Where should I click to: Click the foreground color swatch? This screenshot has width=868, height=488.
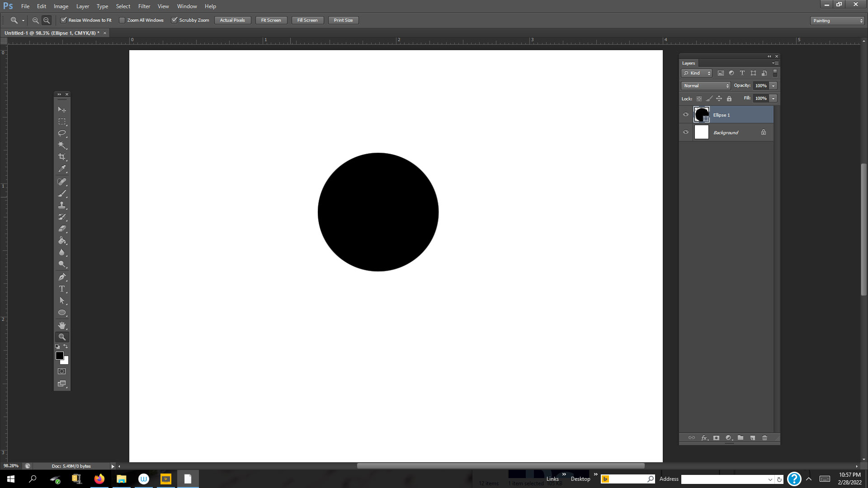(59, 356)
